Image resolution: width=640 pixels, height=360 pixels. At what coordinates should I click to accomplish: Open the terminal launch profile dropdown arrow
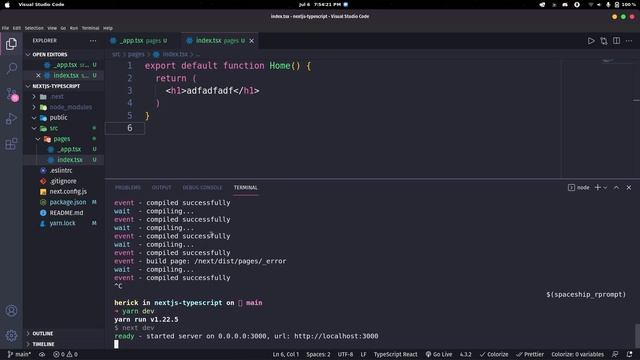coord(605,188)
